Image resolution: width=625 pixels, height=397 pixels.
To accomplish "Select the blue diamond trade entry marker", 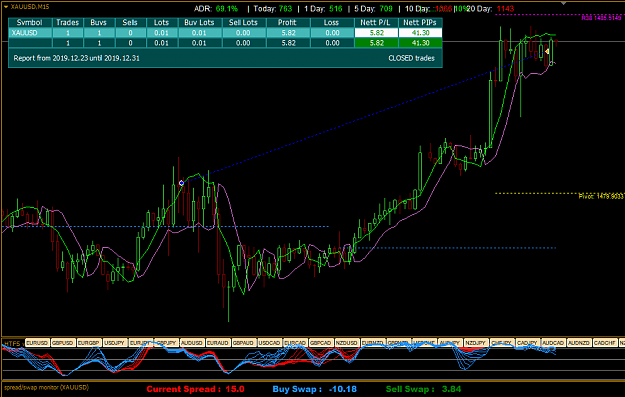I will click(181, 183).
